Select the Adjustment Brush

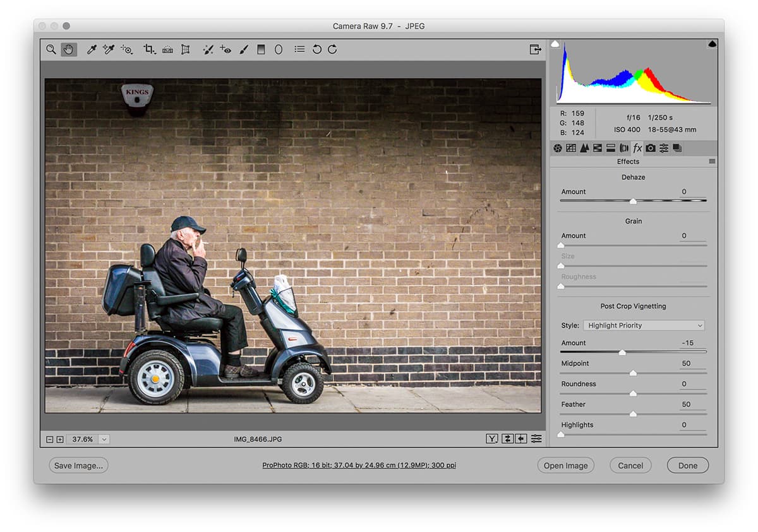244,49
